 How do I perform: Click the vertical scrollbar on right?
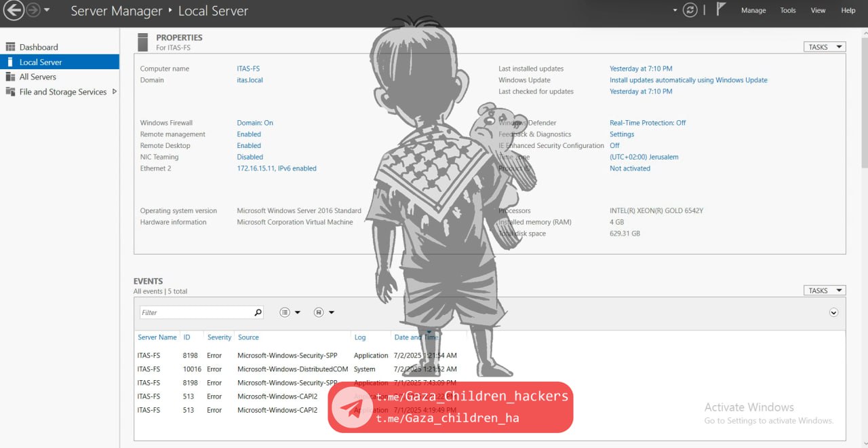point(864,102)
